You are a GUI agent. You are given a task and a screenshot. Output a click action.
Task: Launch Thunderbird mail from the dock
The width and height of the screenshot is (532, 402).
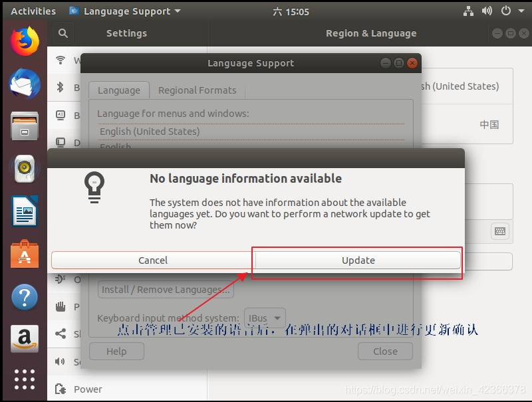tap(25, 84)
